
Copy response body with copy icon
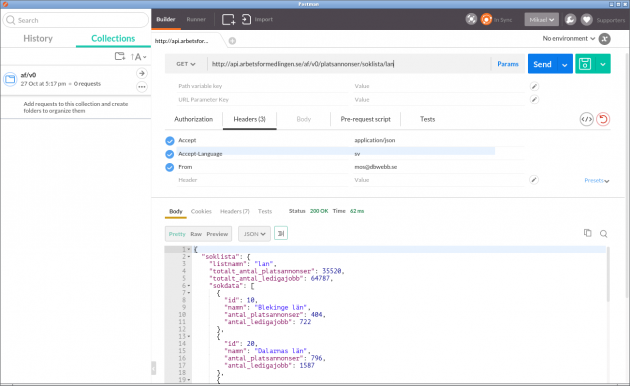pos(587,233)
